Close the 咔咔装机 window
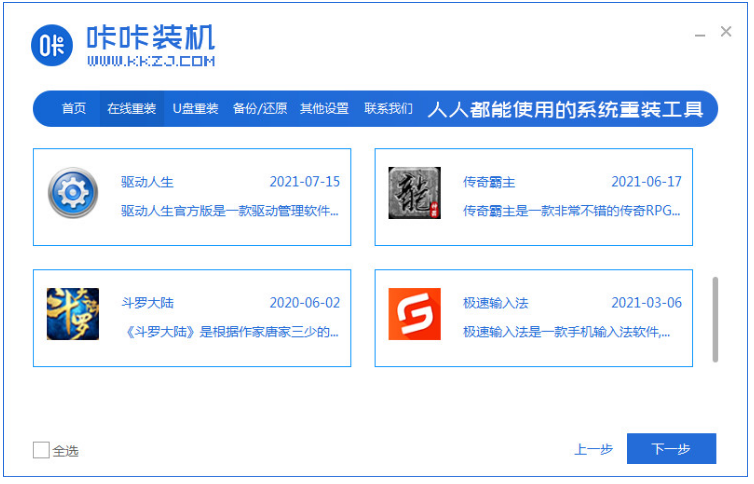The image size is (754, 484). tap(726, 32)
